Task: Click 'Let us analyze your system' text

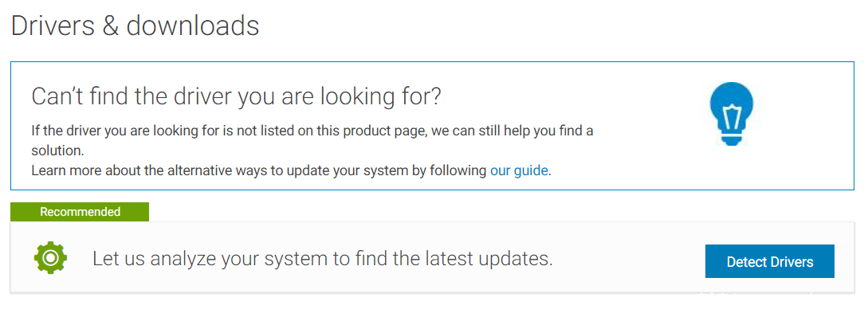Action: [323, 258]
